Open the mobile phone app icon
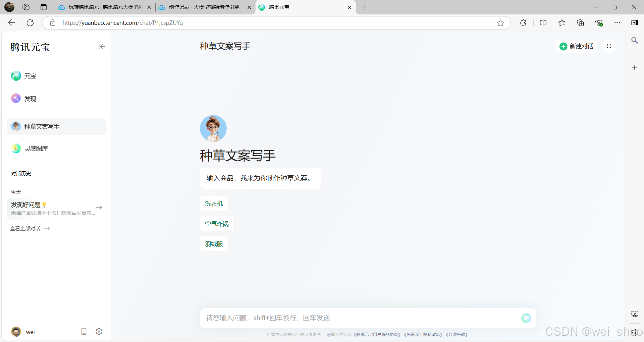This screenshot has width=644, height=342. click(84, 332)
